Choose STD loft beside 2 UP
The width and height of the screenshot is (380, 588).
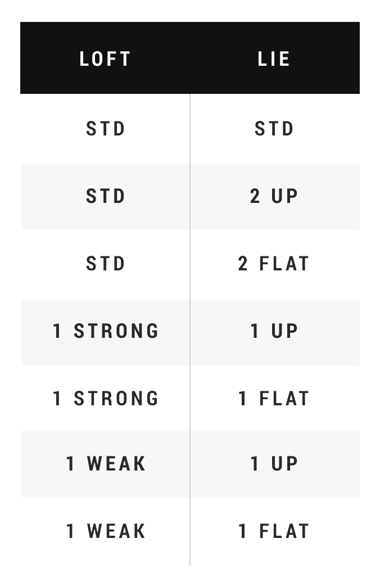pyautogui.click(x=106, y=196)
